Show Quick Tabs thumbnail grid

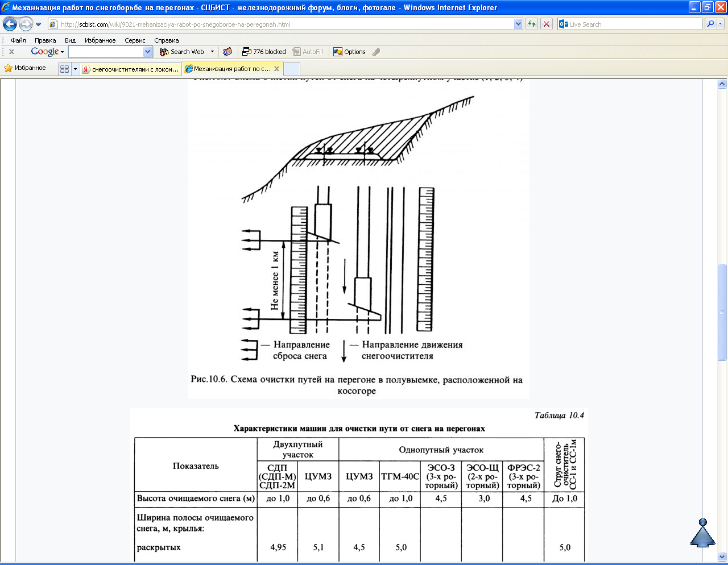tap(64, 69)
